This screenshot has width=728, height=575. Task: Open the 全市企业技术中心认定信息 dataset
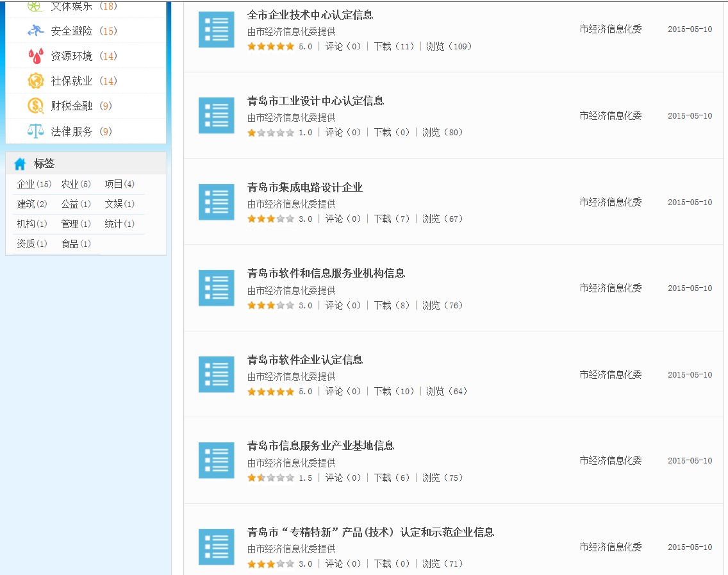click(x=310, y=15)
